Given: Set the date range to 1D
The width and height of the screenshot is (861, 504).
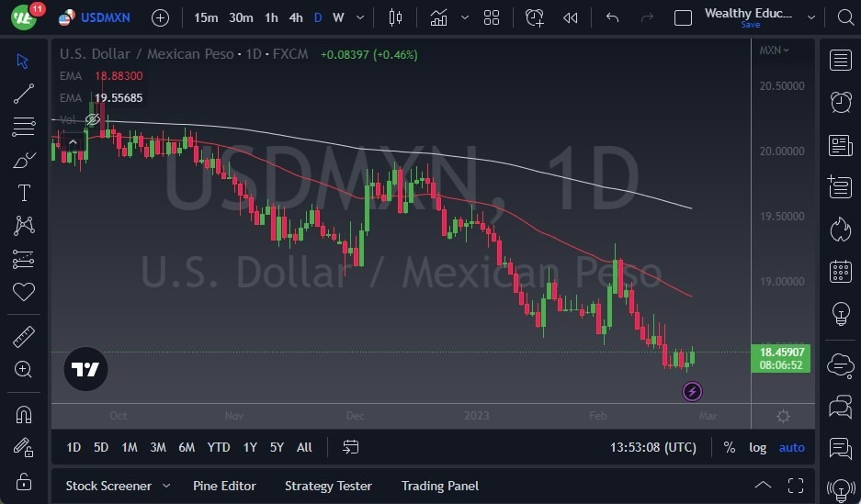Looking at the screenshot, I should [74, 447].
